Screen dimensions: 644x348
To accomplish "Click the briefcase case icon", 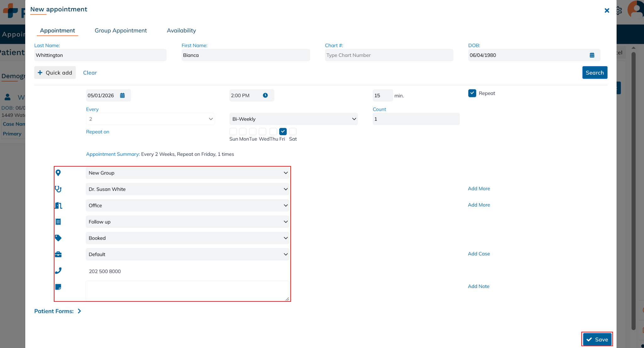I will (x=58, y=254).
